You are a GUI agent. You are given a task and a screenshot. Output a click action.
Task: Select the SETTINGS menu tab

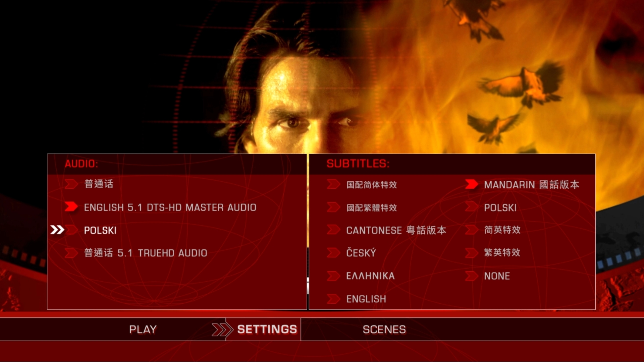tap(267, 329)
